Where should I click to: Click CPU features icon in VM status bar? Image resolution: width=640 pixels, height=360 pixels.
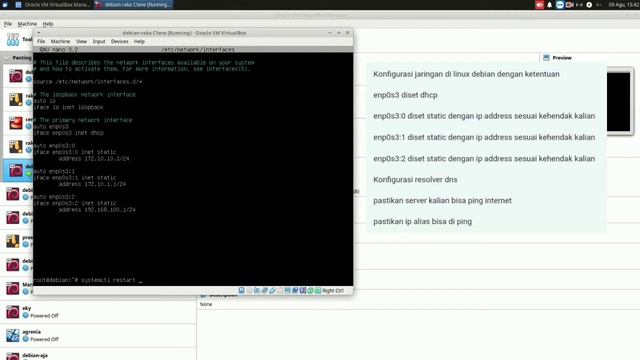coord(302,291)
